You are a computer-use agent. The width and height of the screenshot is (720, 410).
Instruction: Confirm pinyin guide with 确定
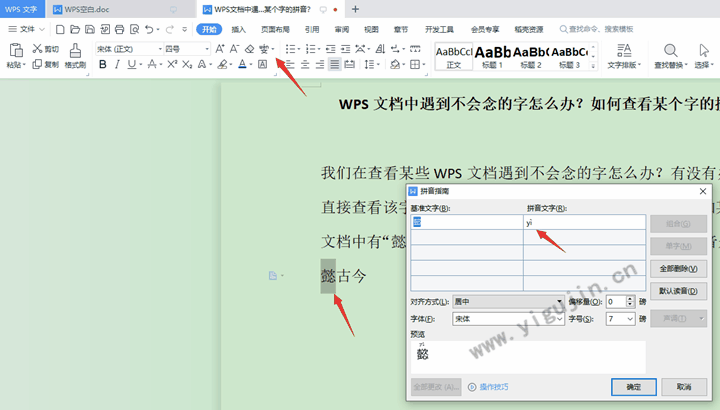coord(634,387)
